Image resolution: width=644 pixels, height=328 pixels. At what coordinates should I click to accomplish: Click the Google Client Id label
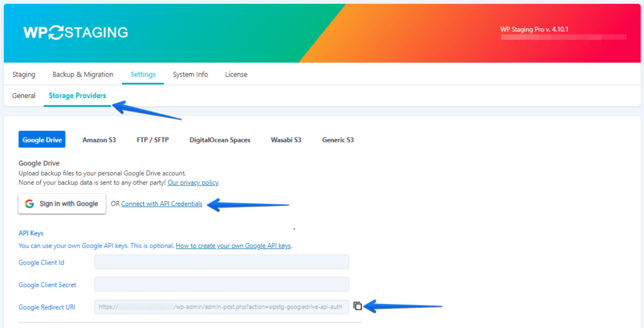pyautogui.click(x=42, y=263)
